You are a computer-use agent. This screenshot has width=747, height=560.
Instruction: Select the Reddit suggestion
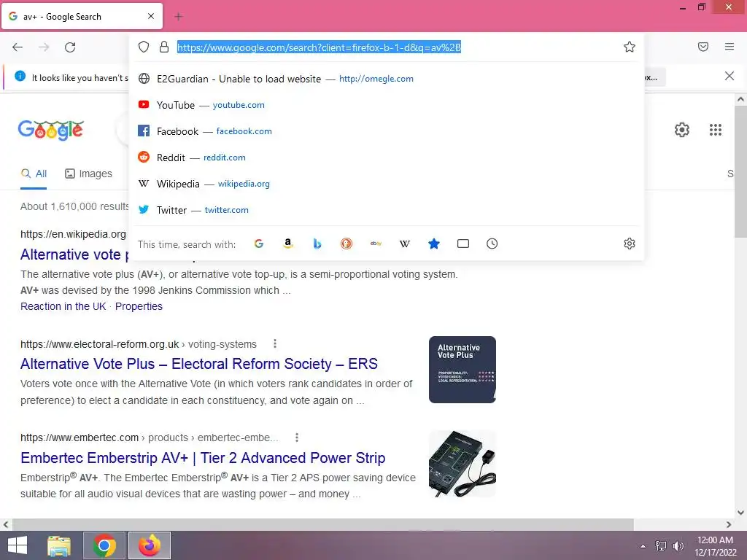pyautogui.click(x=387, y=157)
